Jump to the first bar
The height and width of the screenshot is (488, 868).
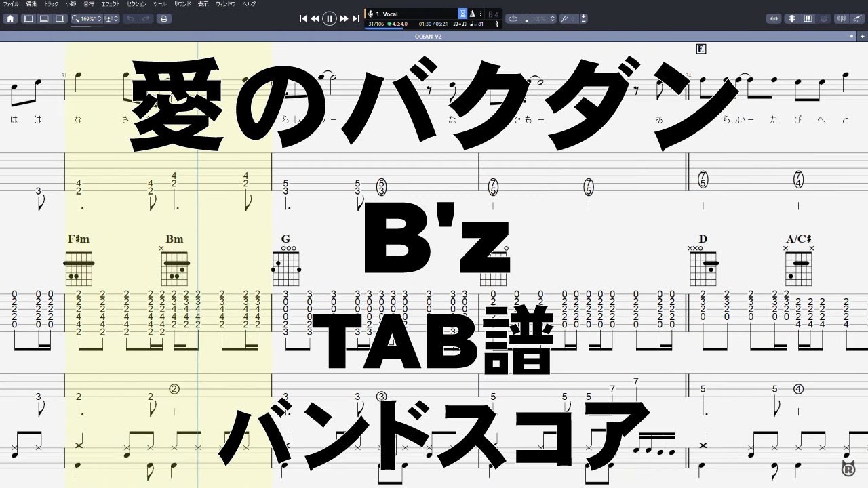(x=303, y=19)
